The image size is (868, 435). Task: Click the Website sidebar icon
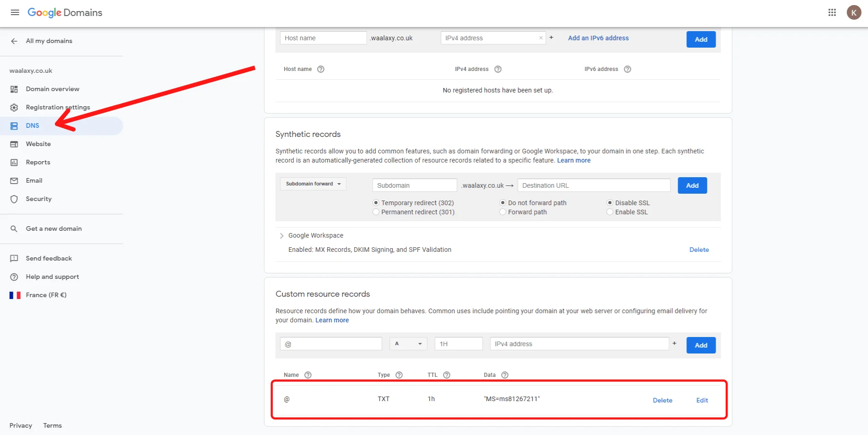pyautogui.click(x=14, y=144)
